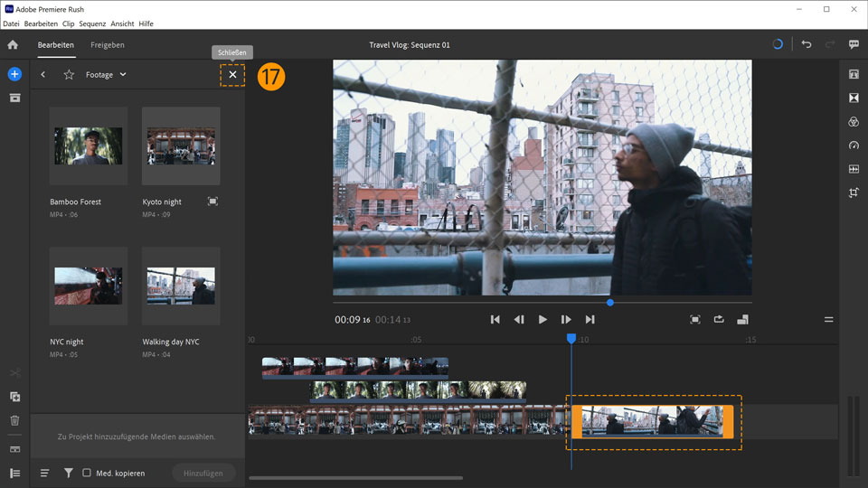Open the feedback speech bubble icon
Image resolution: width=868 pixels, height=488 pixels.
pyautogui.click(x=854, y=44)
